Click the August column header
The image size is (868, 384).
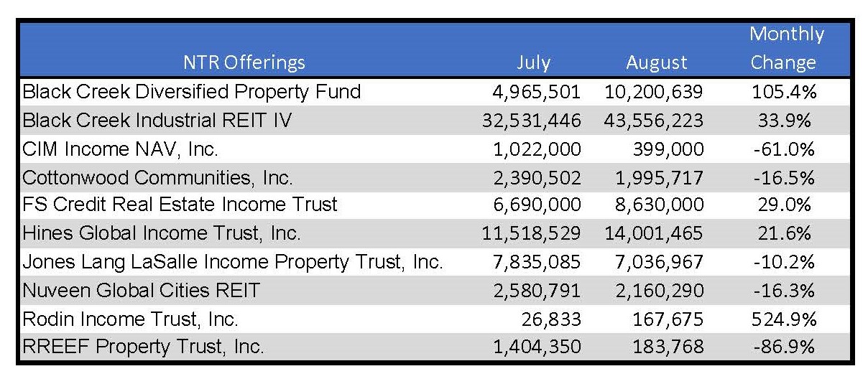tap(657, 63)
